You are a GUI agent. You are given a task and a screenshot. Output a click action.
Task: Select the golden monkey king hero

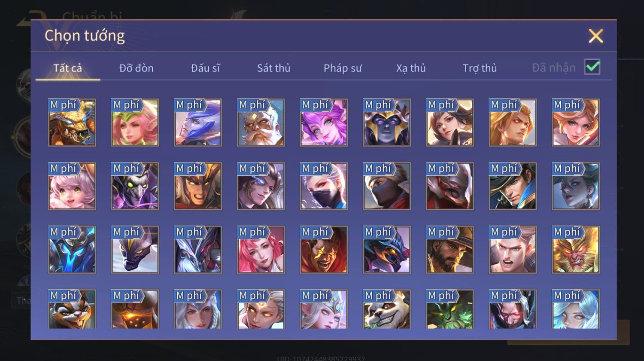(575, 250)
